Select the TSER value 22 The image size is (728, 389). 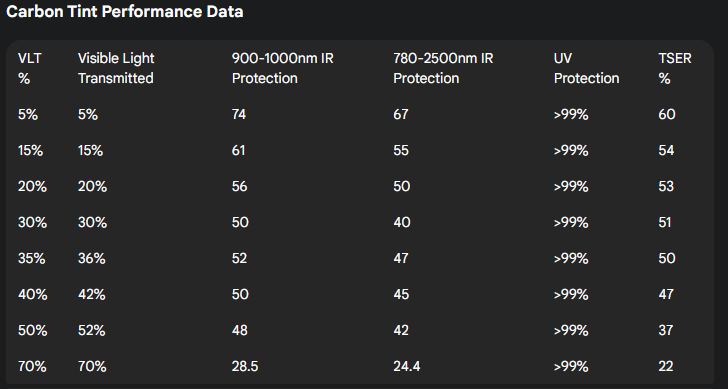(x=665, y=366)
